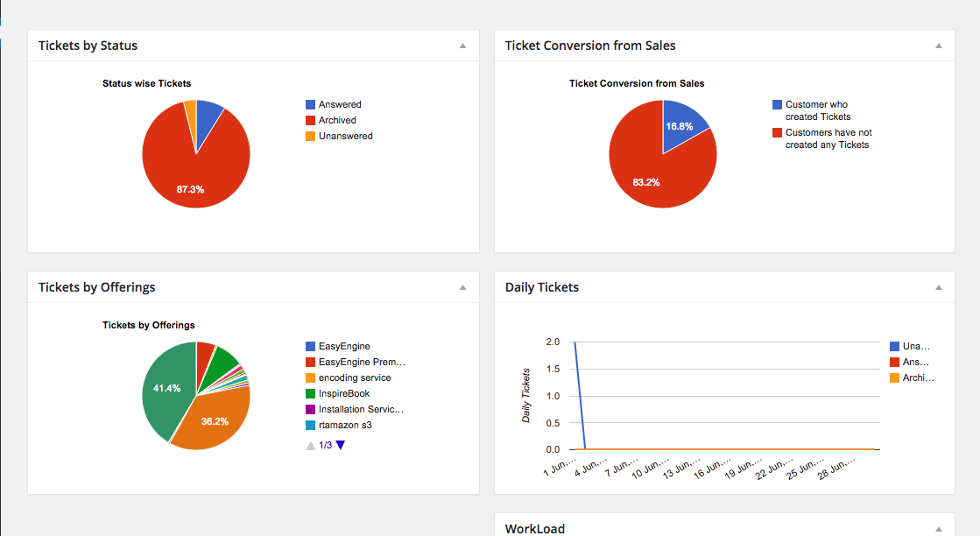Collapse the Daily Tickets panel
The image size is (980, 536).
(x=938, y=287)
